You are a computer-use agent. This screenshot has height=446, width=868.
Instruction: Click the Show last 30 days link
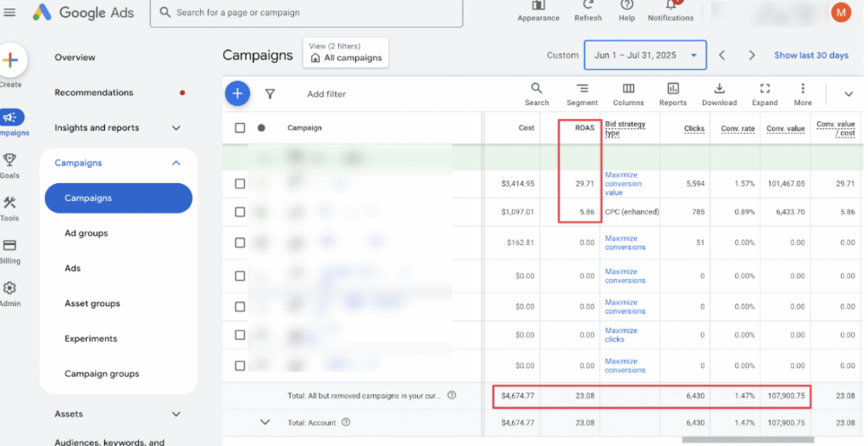(810, 55)
